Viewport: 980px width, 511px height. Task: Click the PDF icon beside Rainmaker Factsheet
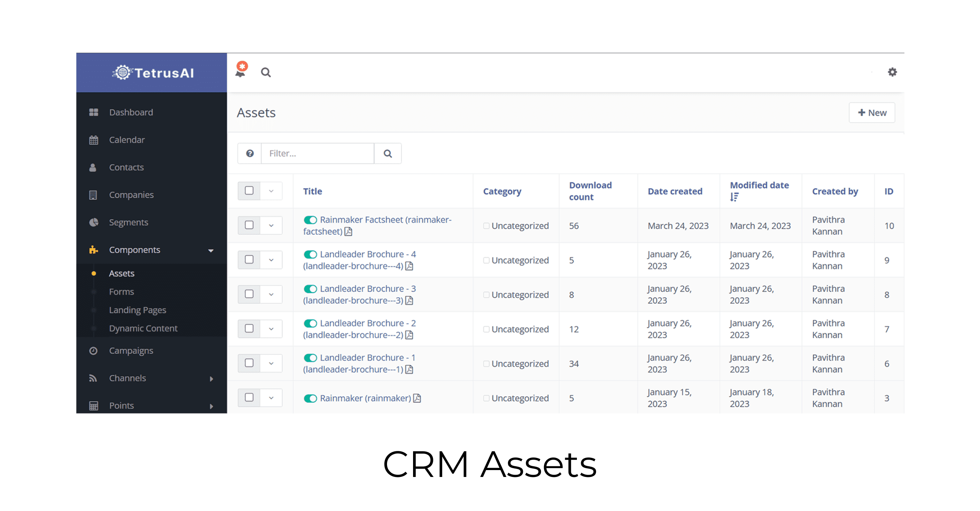click(348, 231)
